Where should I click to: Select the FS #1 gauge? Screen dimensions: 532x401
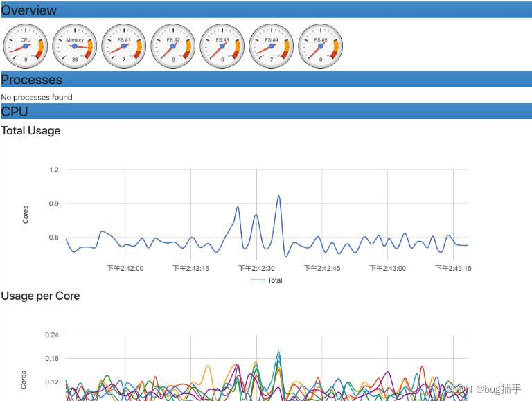coord(124,46)
